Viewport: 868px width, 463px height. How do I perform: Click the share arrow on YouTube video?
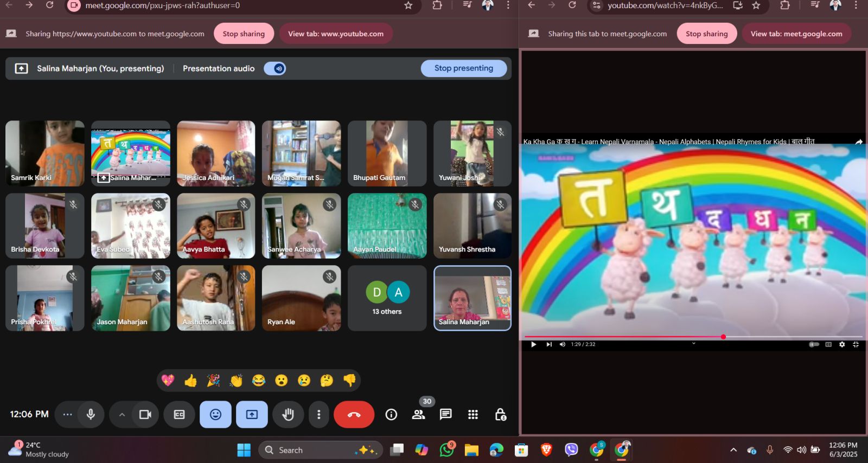[859, 142]
